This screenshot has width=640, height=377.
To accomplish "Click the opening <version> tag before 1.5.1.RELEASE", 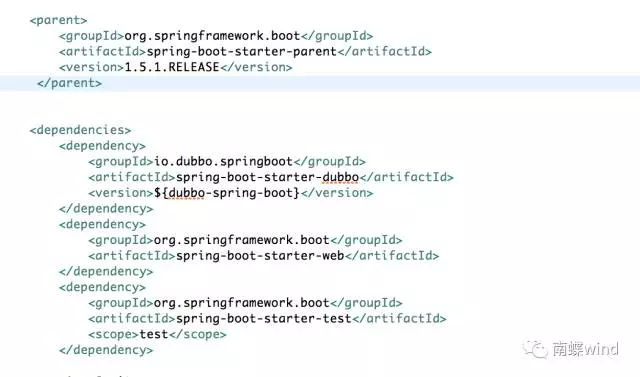I will 91,67.
